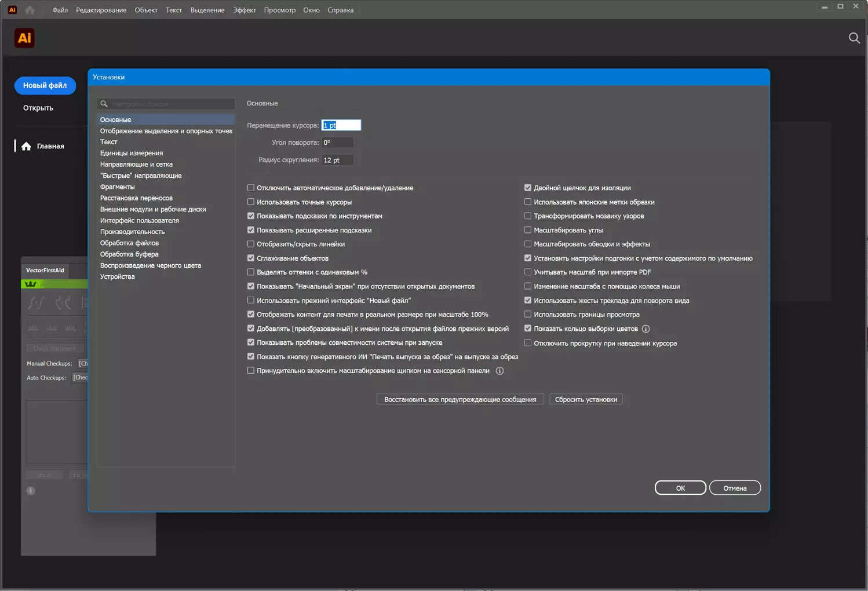Viewport: 868px width, 591px height.
Task: Open Manual Checkups dropdown in VectorFirstAid
Action: (x=83, y=363)
